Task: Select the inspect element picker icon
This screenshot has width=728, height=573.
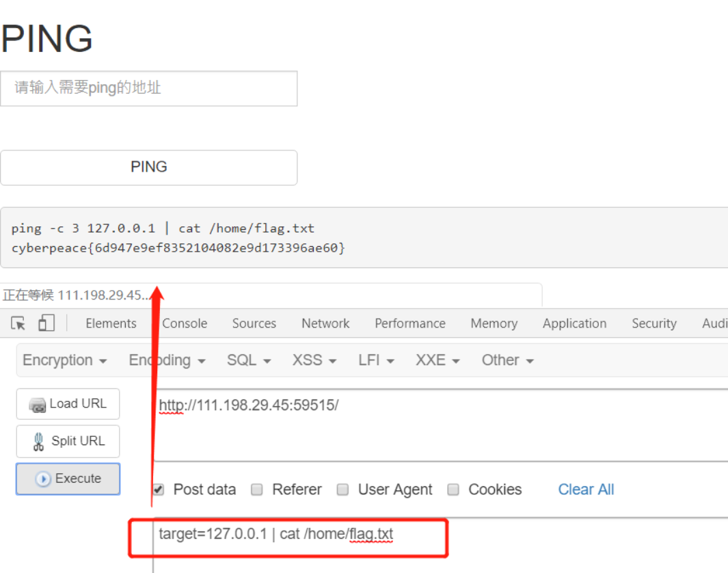Action: pyautogui.click(x=18, y=323)
